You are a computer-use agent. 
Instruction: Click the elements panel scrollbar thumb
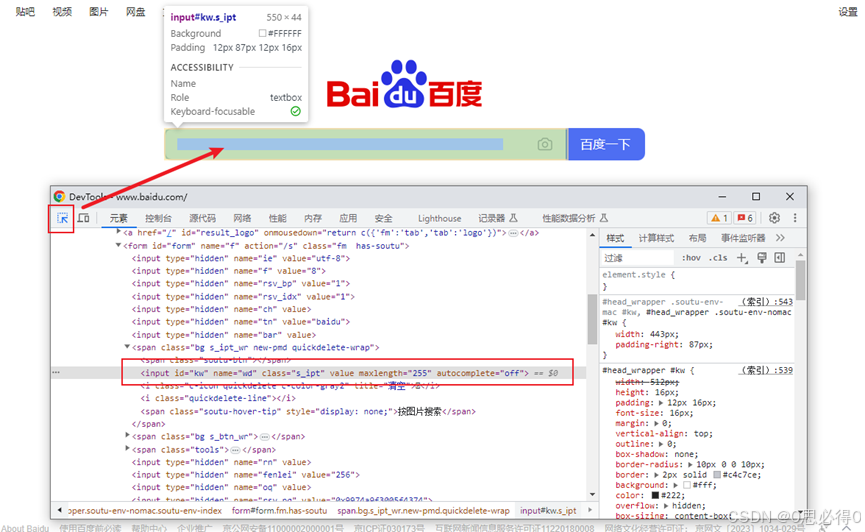(592, 318)
